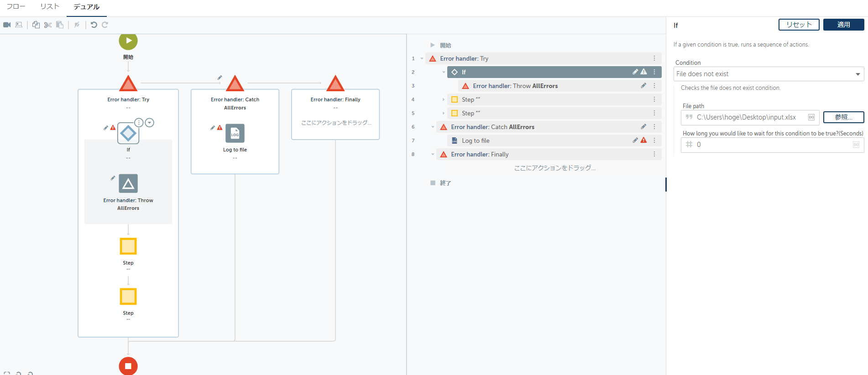Screen dimensions: 868x375
Task: Click collapse arrow circle on If flow node
Action: 150,123
